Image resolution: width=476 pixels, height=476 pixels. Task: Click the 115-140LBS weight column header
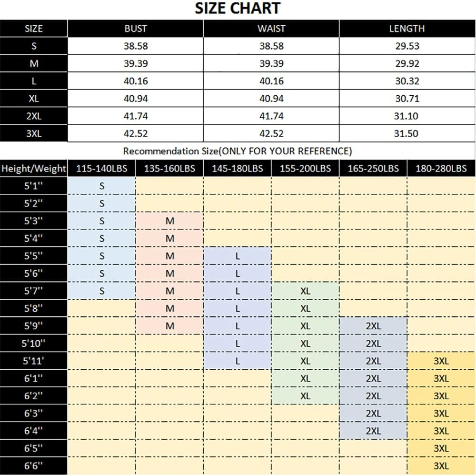click(x=101, y=169)
